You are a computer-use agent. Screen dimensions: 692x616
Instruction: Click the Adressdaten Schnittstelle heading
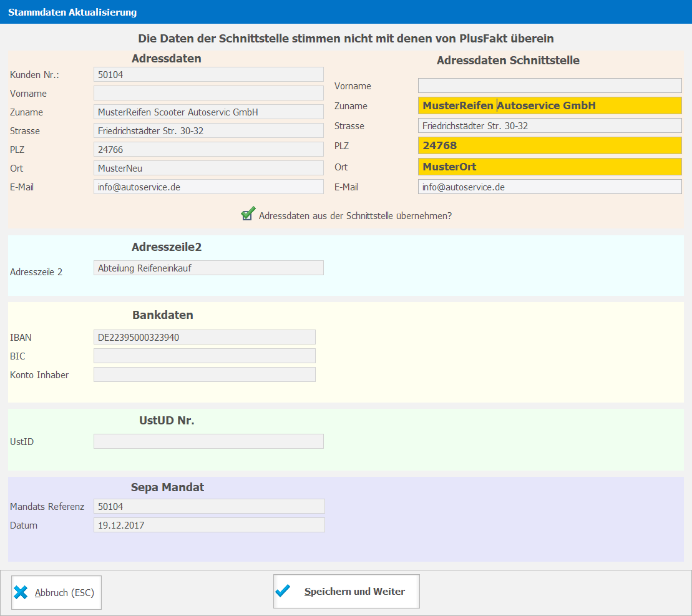[x=508, y=61]
